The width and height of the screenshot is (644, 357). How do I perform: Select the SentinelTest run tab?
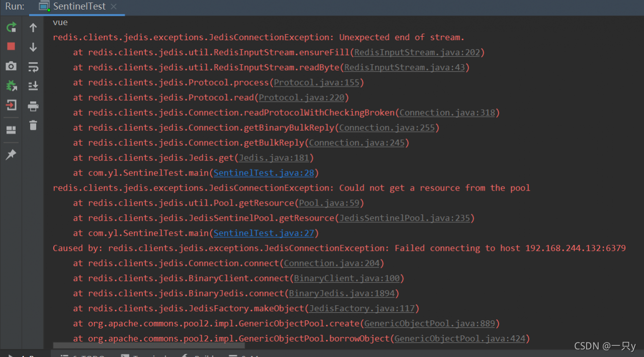[x=77, y=7]
